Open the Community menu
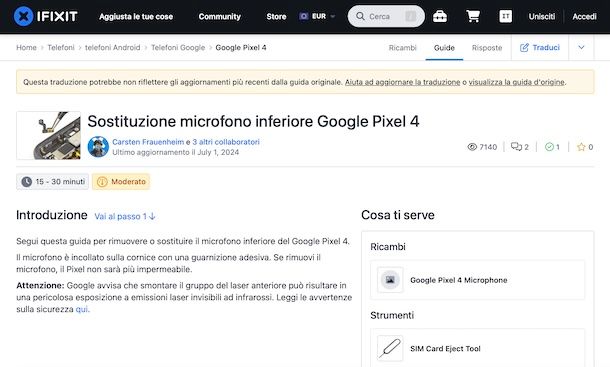Viewport: 610px width, 367px height. pos(219,17)
